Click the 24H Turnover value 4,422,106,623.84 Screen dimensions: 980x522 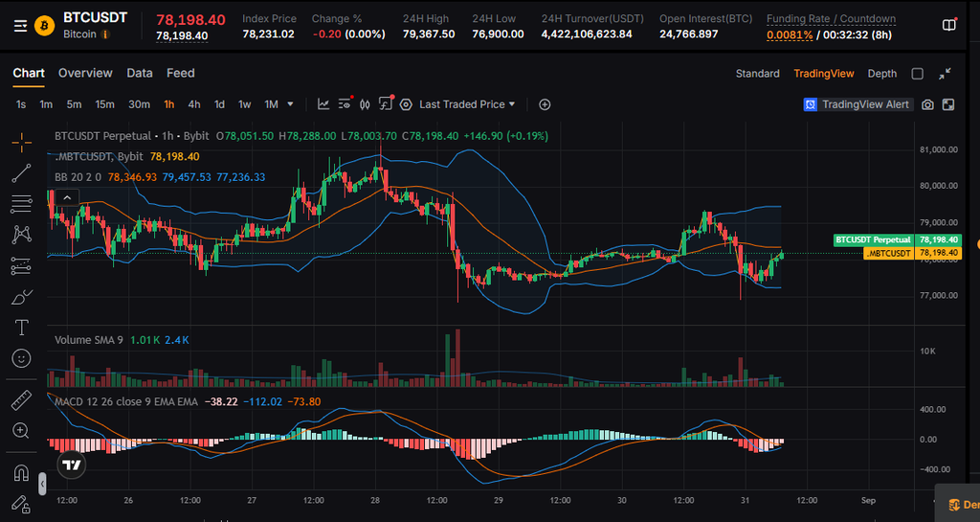(587, 34)
